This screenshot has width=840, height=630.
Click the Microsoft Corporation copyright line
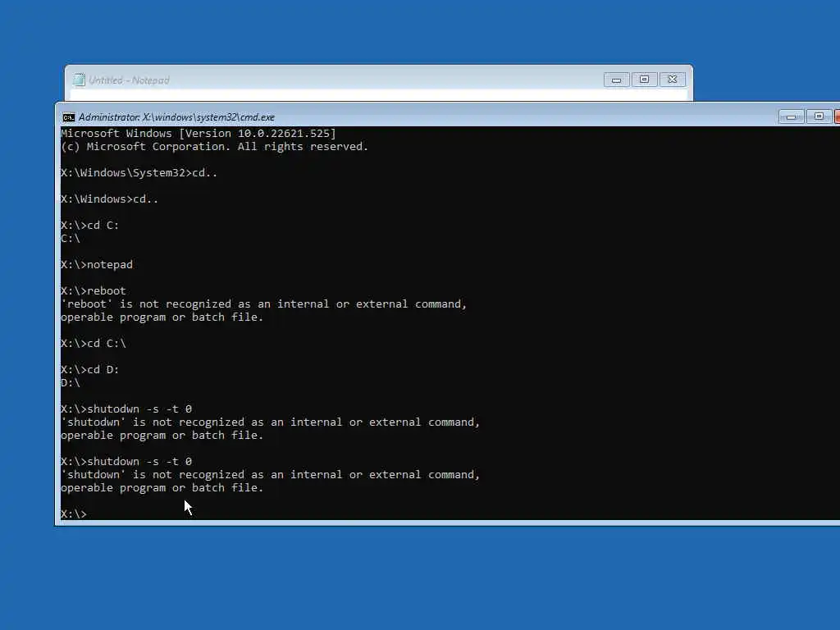pos(214,147)
